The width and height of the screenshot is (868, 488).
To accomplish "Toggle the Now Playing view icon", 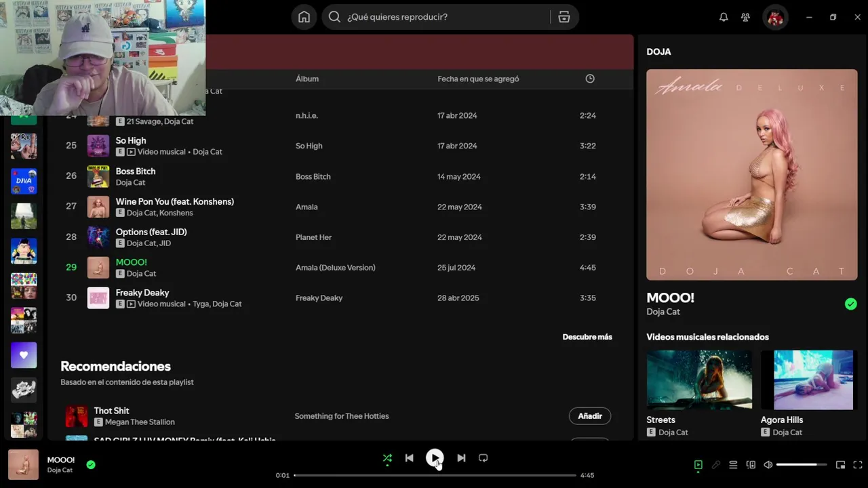I will (x=698, y=465).
